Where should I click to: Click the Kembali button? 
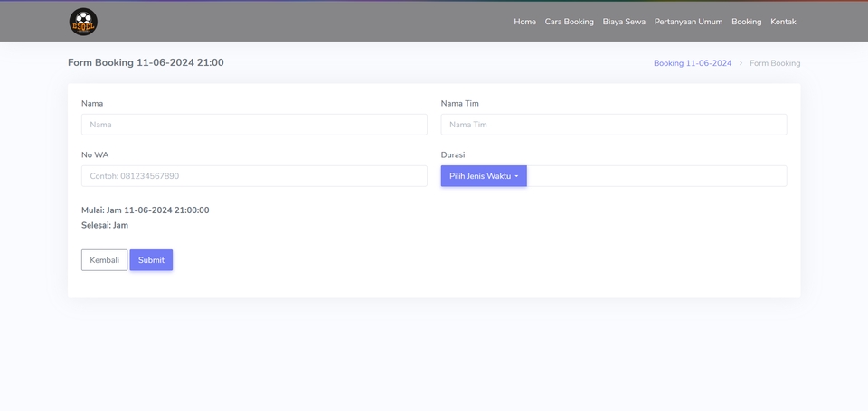point(104,260)
